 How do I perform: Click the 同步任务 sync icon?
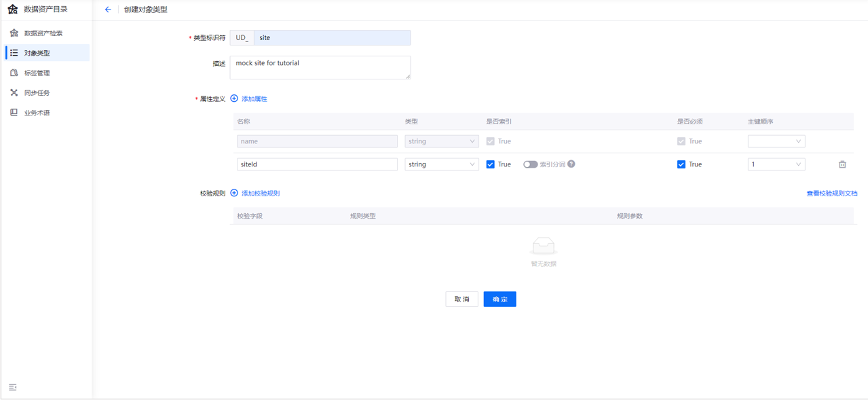(14, 92)
